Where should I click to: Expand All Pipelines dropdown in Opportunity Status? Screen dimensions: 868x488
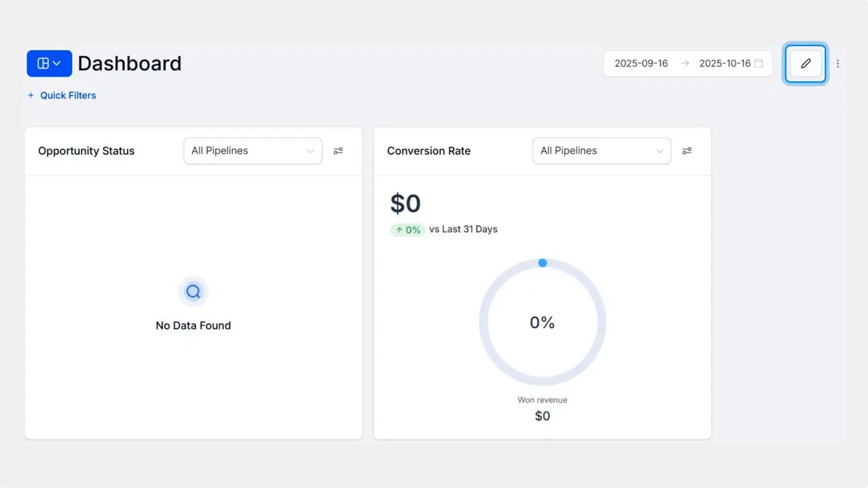(253, 151)
